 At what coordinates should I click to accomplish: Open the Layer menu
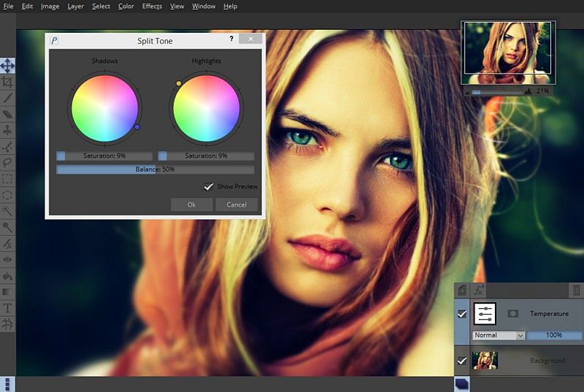tap(75, 7)
